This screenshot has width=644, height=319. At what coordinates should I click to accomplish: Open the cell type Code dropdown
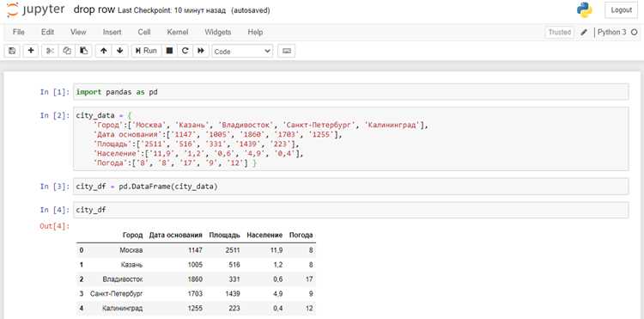pos(242,51)
